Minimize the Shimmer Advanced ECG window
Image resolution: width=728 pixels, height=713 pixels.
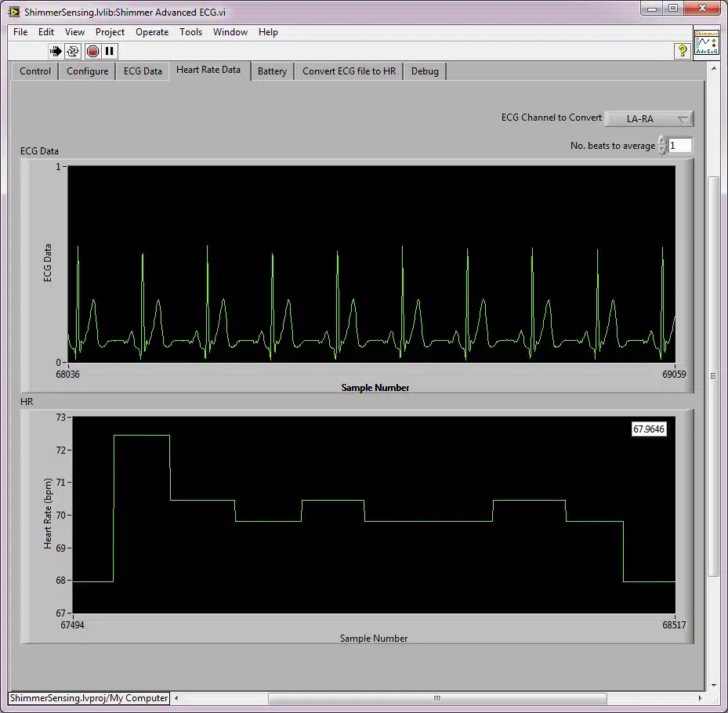click(x=652, y=9)
